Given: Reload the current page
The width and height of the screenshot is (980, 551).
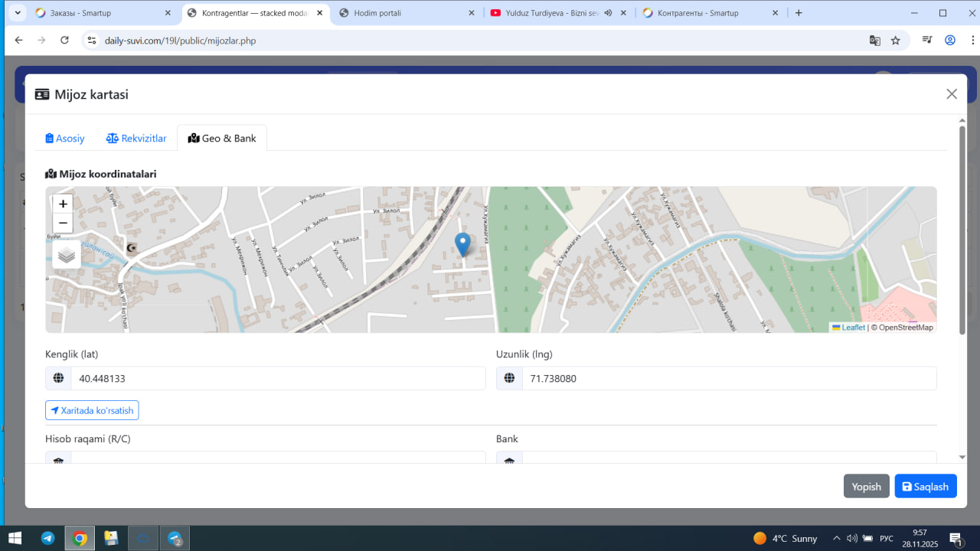Looking at the screenshot, I should [x=64, y=41].
